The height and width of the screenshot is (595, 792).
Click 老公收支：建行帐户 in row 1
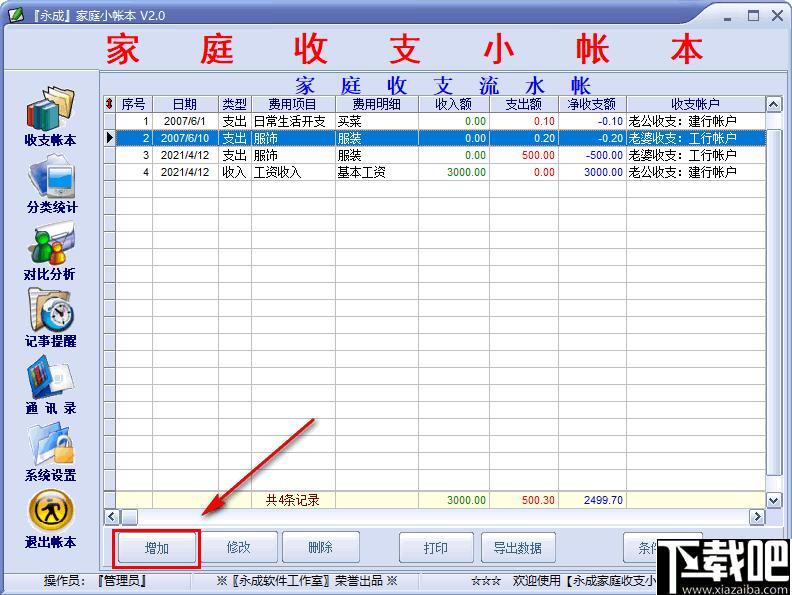tap(696, 121)
